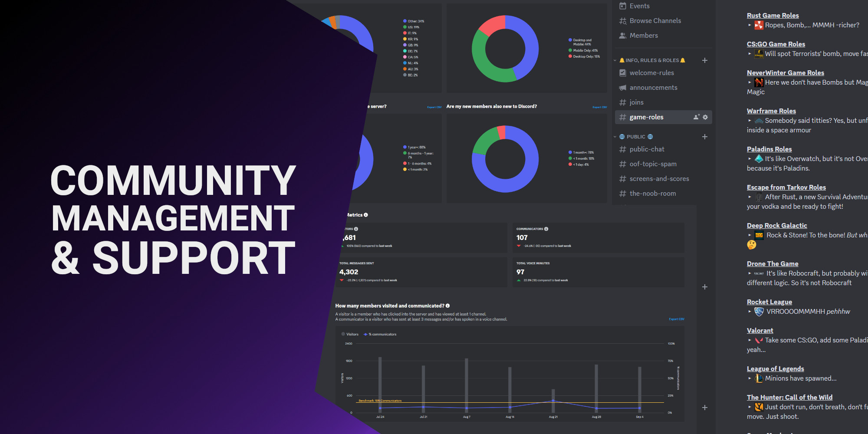
Task: Click the thinking face emoji
Action: [x=752, y=245]
